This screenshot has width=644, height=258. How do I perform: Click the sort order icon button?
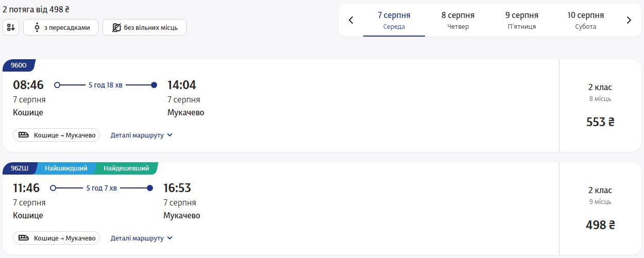[11, 27]
